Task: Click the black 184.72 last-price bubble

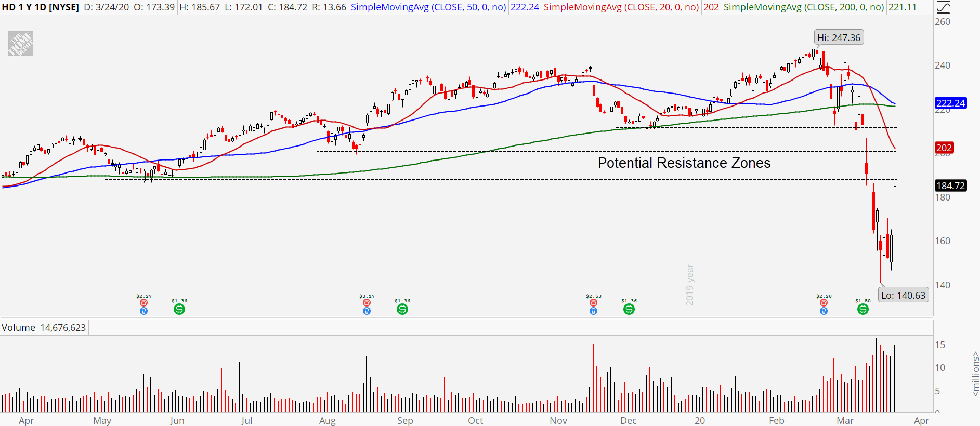Action: 950,185
